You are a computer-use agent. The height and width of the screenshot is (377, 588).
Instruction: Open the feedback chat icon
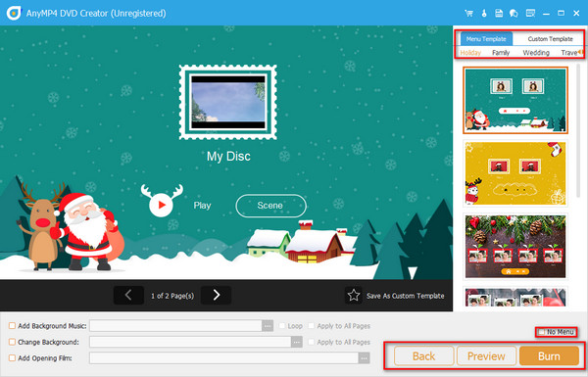coord(514,14)
